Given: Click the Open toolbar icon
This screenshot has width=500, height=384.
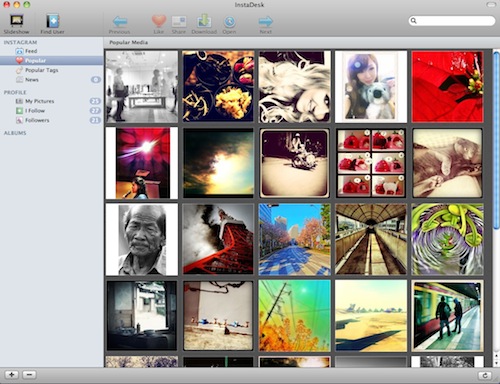Looking at the screenshot, I should tap(229, 25).
